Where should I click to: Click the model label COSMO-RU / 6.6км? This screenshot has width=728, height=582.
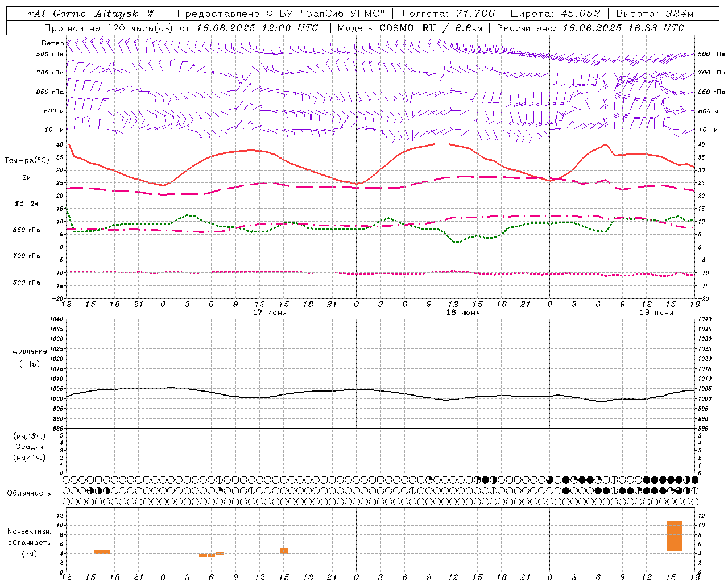pyautogui.click(x=431, y=28)
